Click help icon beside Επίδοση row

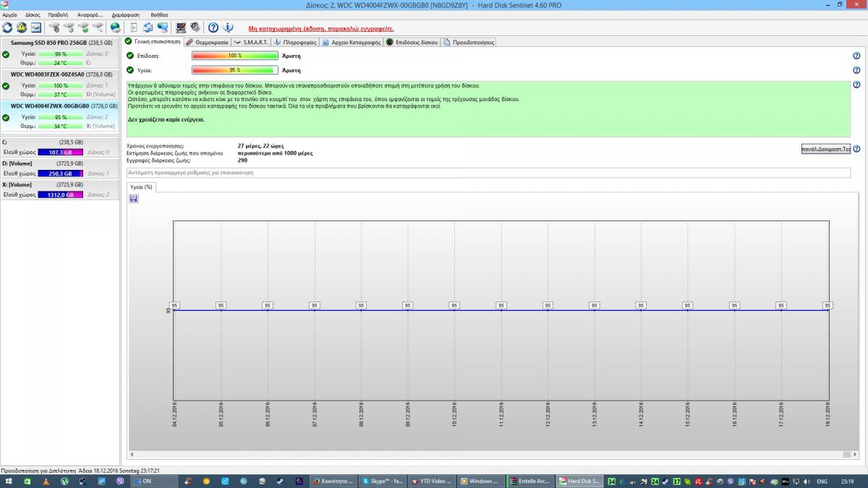click(856, 56)
